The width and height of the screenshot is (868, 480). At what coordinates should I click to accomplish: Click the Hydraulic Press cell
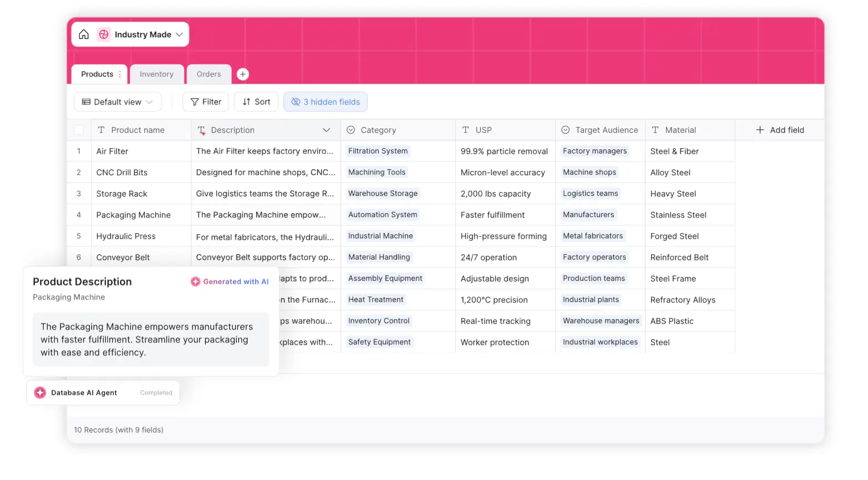pyautogui.click(x=141, y=236)
